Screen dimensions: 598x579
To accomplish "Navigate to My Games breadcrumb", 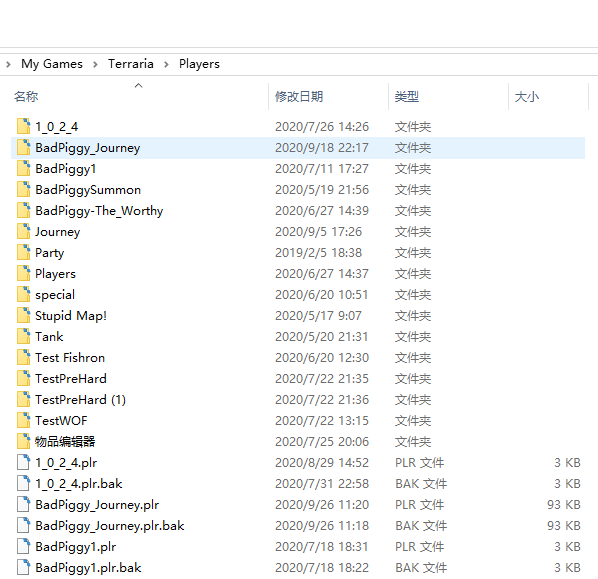I will (x=52, y=64).
